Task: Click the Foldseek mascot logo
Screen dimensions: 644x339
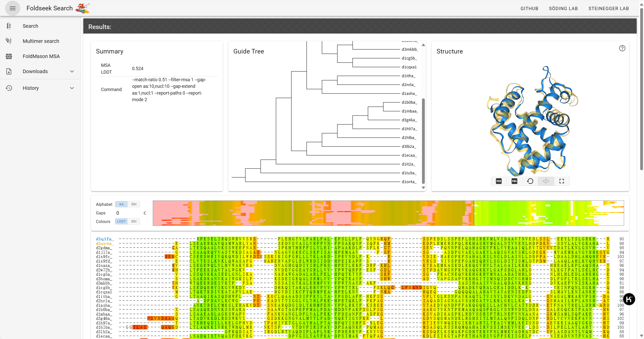Action: coord(83,8)
